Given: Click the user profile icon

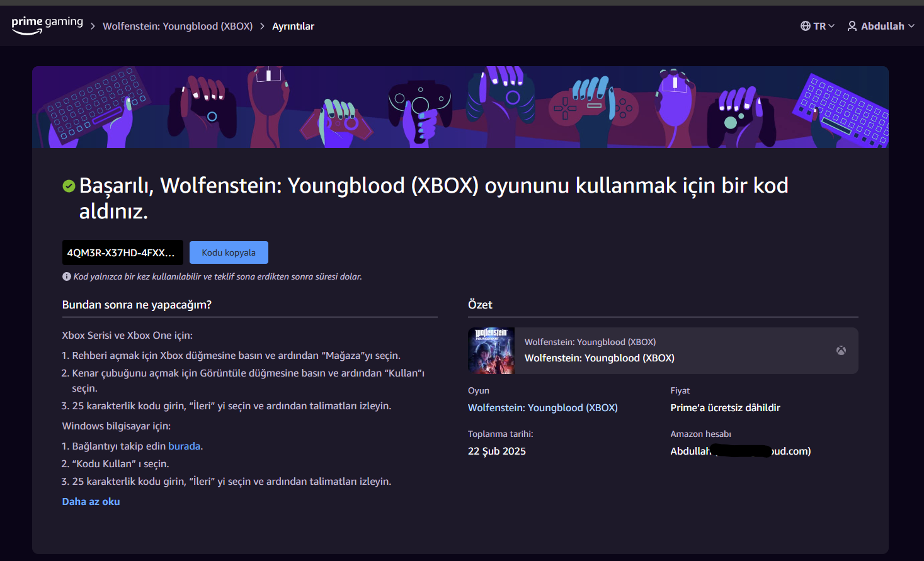Looking at the screenshot, I should click(x=852, y=26).
